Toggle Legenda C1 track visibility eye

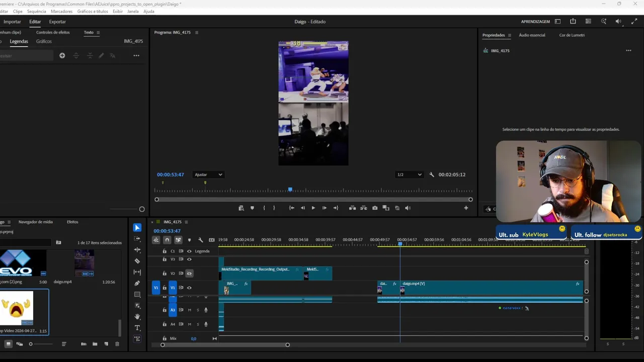point(189,251)
